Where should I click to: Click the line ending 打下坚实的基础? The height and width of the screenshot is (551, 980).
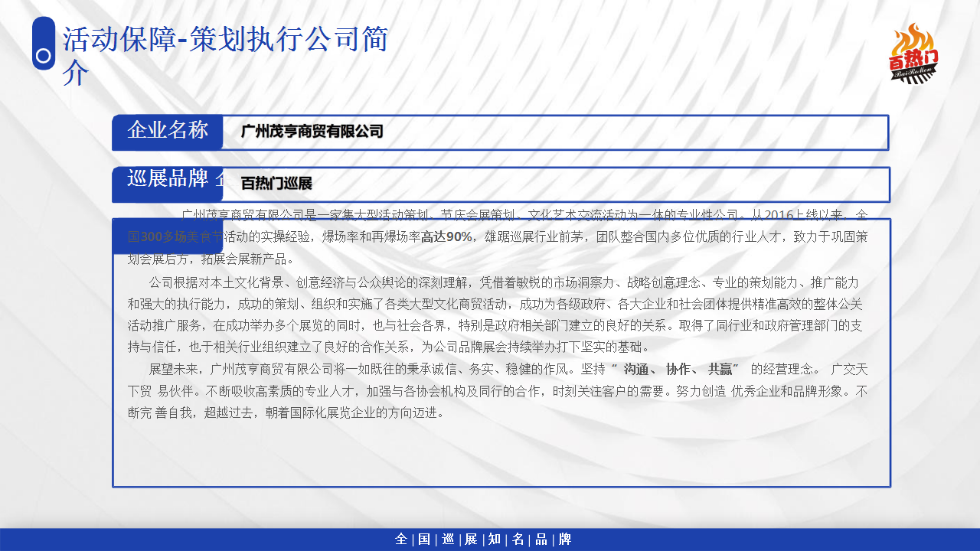pyautogui.click(x=389, y=346)
